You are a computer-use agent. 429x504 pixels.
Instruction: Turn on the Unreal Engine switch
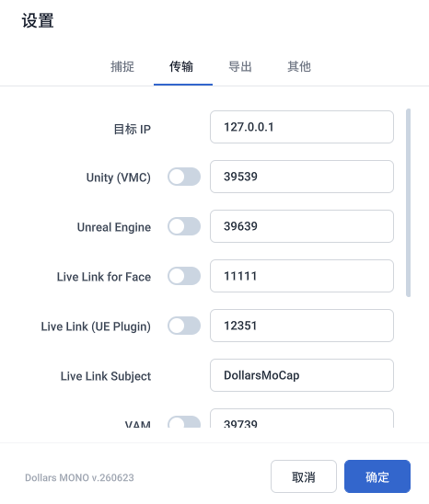click(184, 226)
